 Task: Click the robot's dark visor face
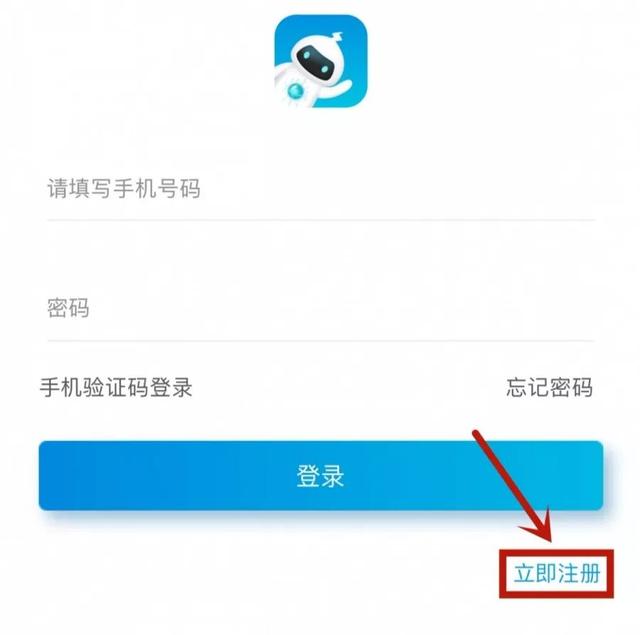(313, 62)
